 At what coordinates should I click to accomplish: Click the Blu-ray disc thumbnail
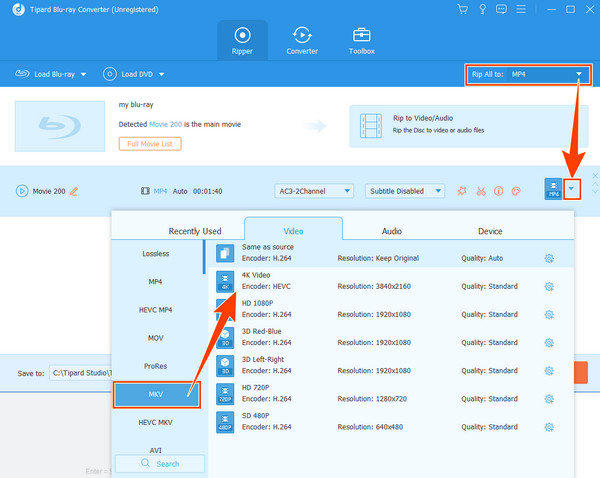(x=60, y=126)
